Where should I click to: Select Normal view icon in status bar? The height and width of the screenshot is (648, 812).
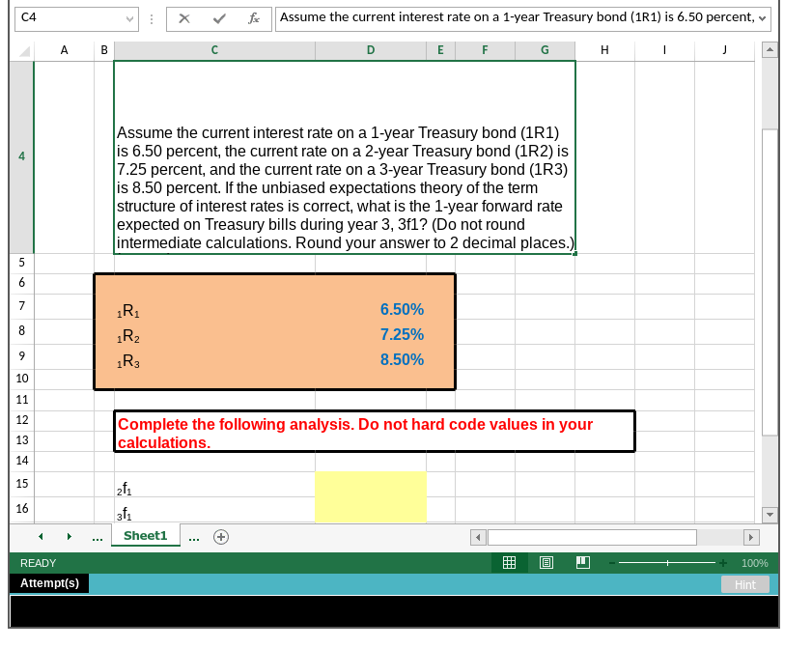coord(509,563)
